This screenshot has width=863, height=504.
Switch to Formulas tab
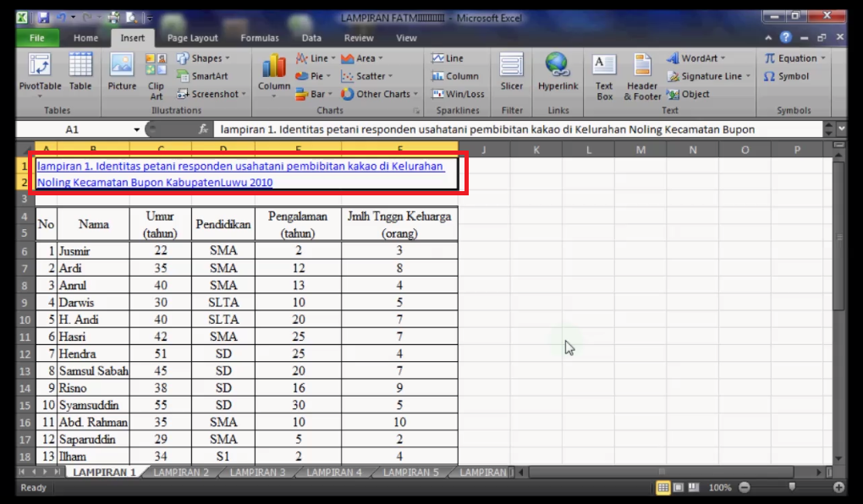pyautogui.click(x=260, y=38)
